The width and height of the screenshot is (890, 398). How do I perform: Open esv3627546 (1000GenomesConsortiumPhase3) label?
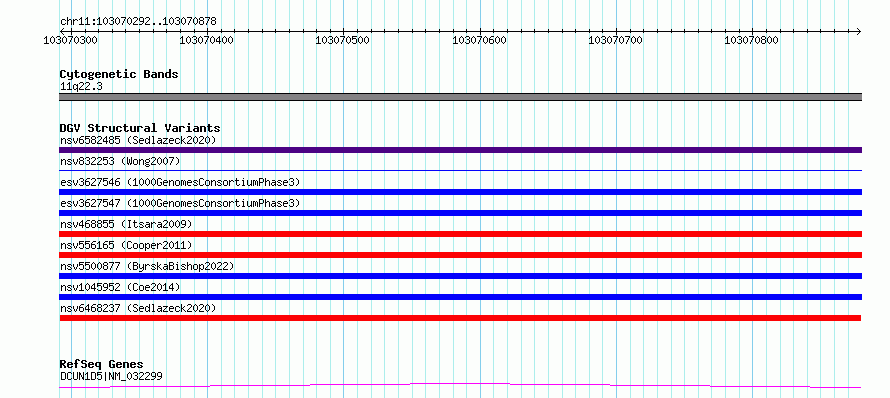tap(180, 182)
